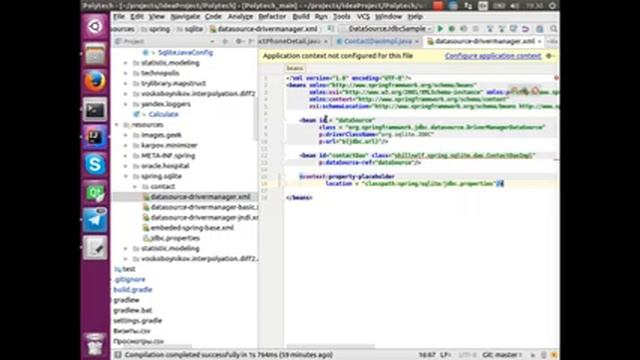Expand the statistic.modeling folder near top
Image resolution: width=640 pixels, height=360 pixels.
126,63
